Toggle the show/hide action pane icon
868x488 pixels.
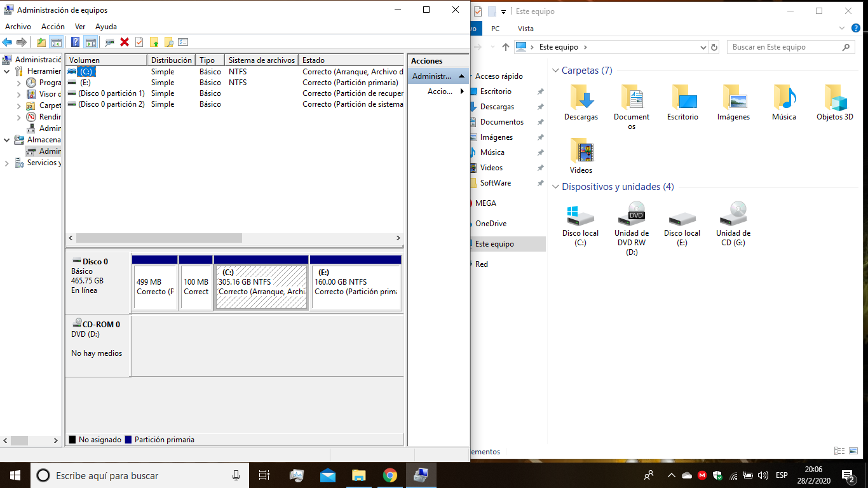(x=91, y=42)
